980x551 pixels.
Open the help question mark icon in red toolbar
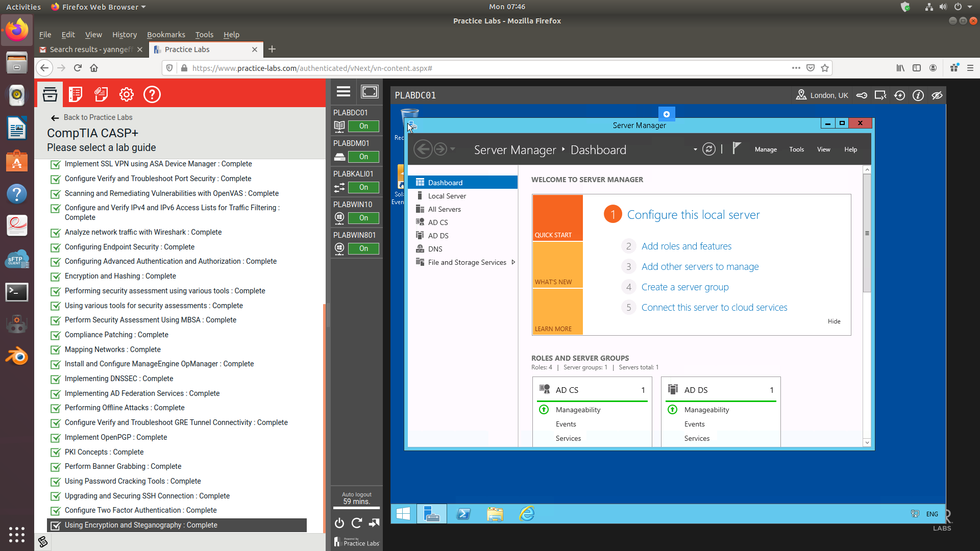(x=152, y=94)
